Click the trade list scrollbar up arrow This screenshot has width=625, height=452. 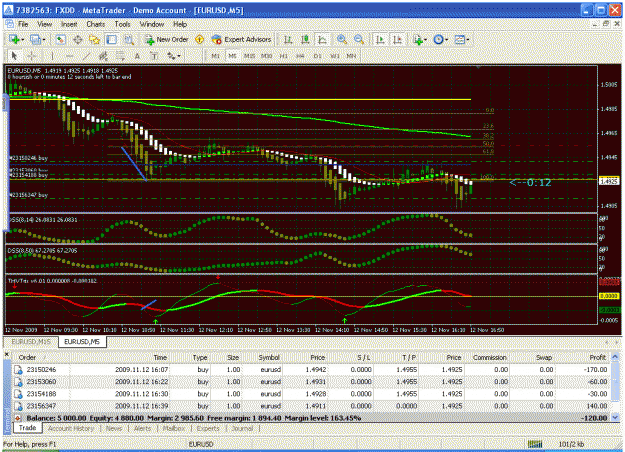click(615, 357)
